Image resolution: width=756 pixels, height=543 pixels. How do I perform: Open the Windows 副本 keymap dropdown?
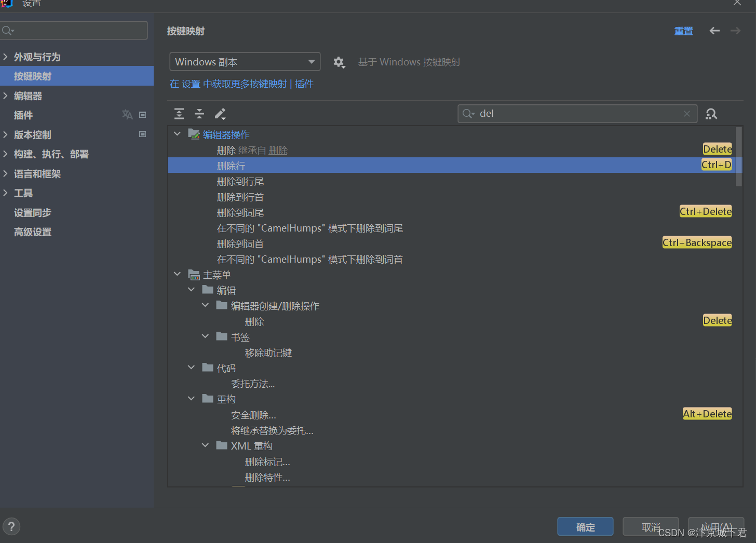click(245, 62)
